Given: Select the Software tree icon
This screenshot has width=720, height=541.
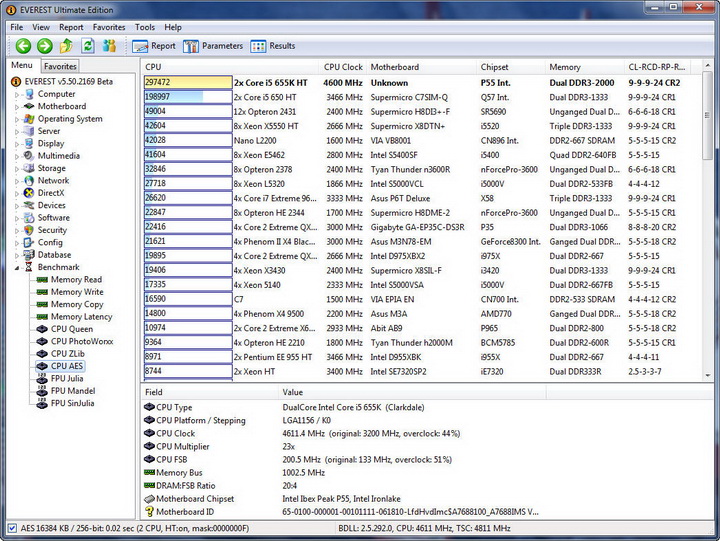Looking at the screenshot, I should 29,218.
